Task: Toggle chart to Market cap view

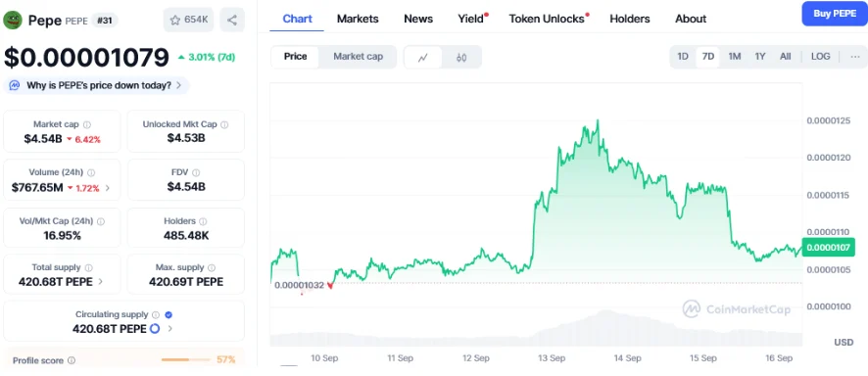Action: click(x=358, y=57)
